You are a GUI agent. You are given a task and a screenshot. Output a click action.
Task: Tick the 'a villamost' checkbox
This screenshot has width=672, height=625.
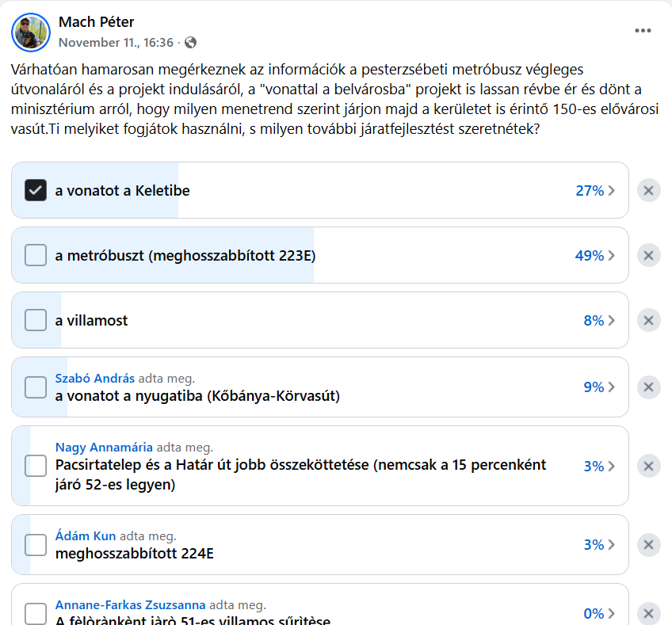click(36, 320)
